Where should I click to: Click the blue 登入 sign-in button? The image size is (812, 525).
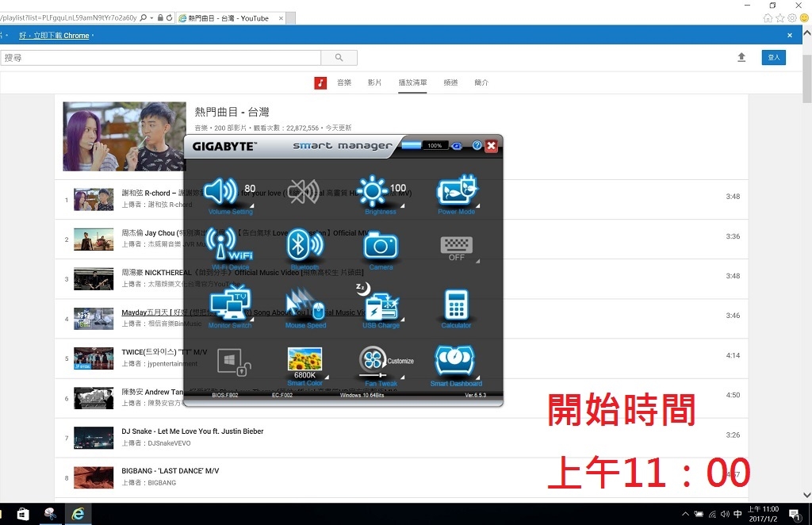(x=774, y=57)
